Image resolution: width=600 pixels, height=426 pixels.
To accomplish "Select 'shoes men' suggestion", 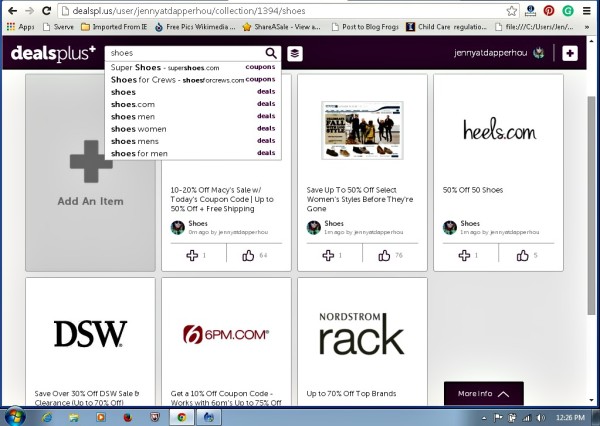I will [x=193, y=116].
